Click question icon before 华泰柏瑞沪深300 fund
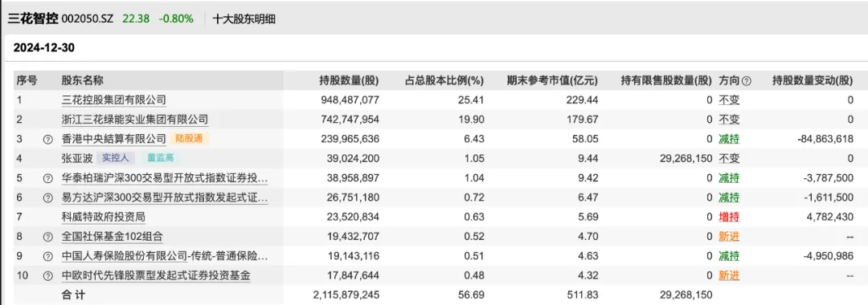The image size is (868, 305). point(48,178)
